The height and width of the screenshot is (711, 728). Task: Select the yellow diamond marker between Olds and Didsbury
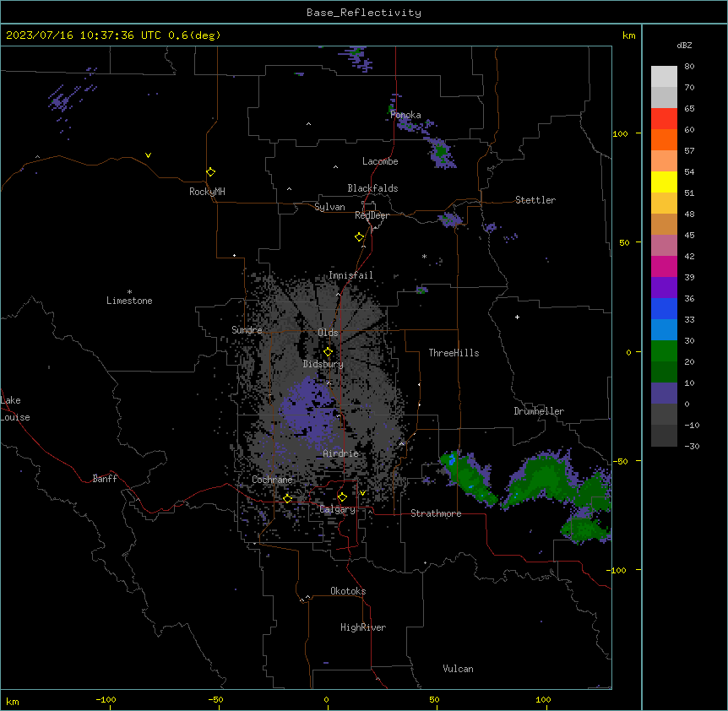click(x=329, y=352)
